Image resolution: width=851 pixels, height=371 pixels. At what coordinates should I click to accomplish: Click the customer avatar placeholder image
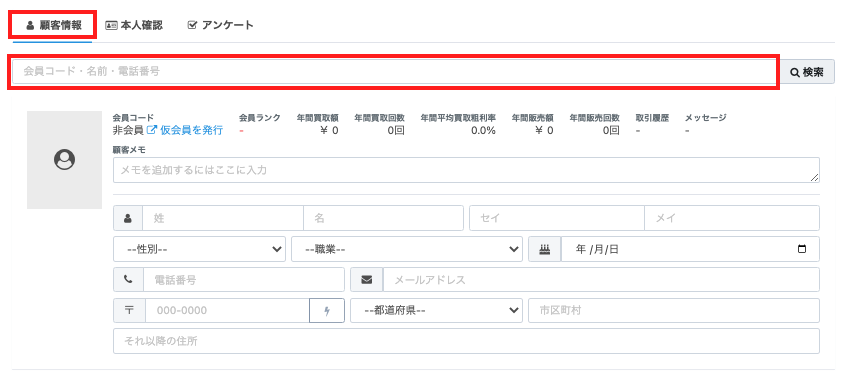pyautogui.click(x=65, y=160)
